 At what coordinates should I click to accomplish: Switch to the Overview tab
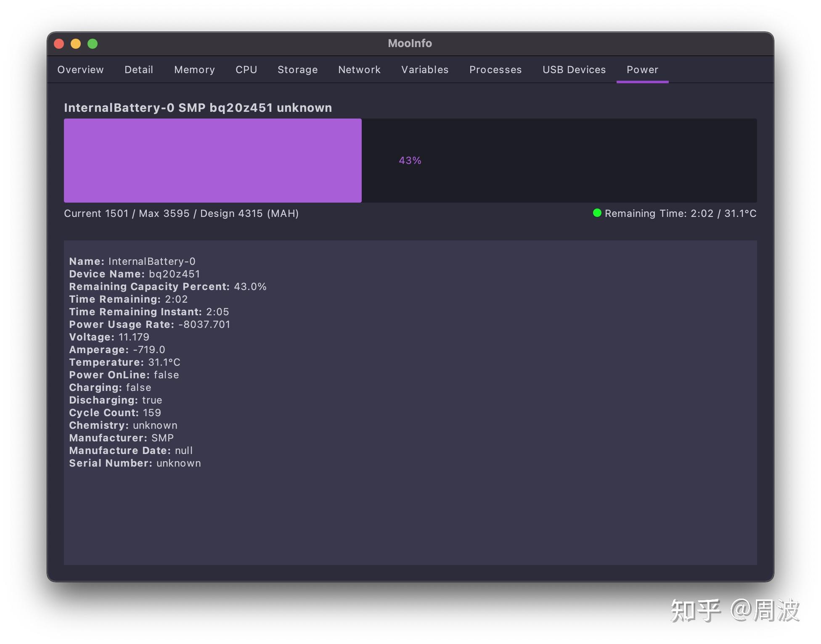[x=80, y=70]
